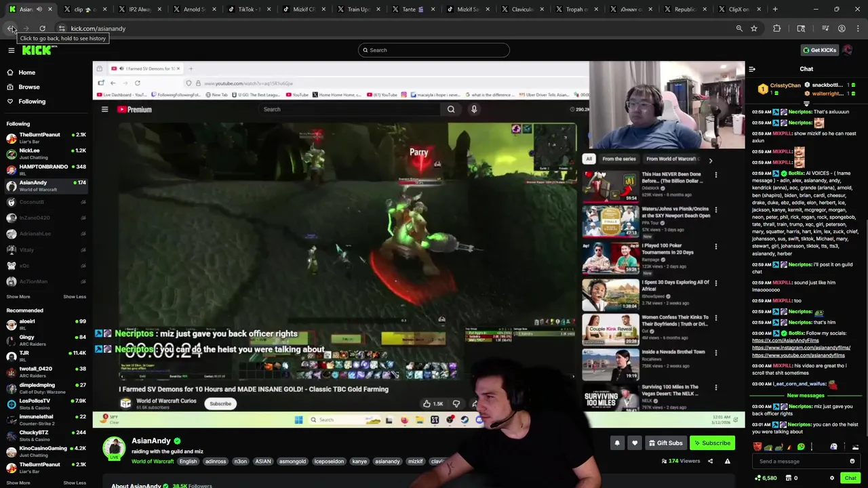Open the Kick logo home link

tap(39, 50)
